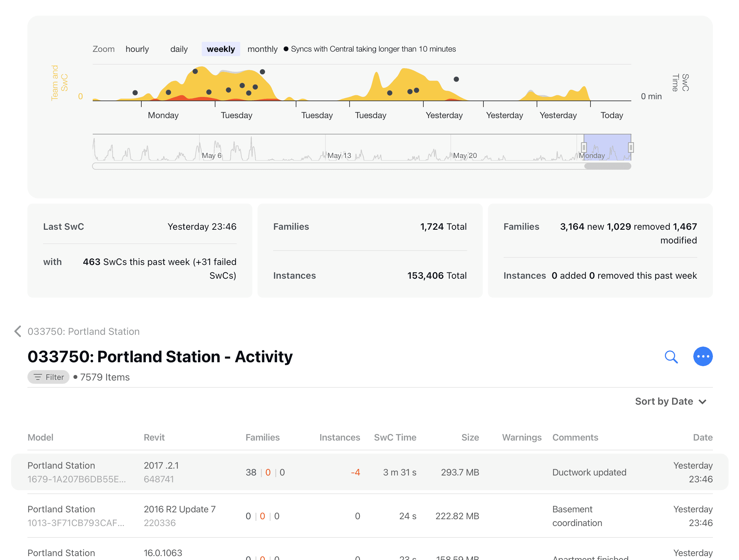Screen dimensions: 739x560
Task: Switch chart zoom to monthly
Action: point(262,49)
